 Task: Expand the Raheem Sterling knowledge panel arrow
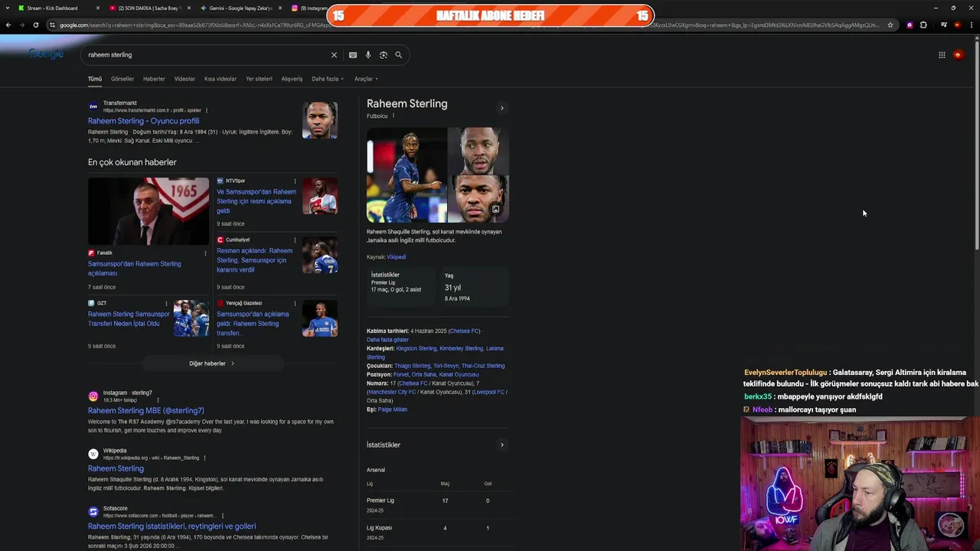(x=502, y=108)
